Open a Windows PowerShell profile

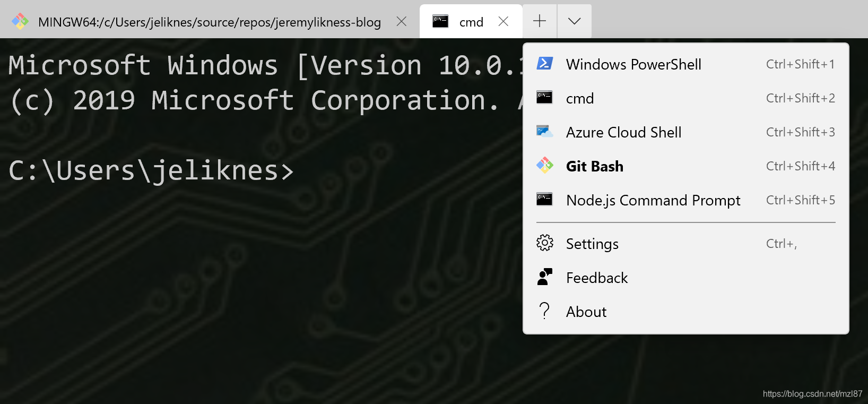click(686, 64)
